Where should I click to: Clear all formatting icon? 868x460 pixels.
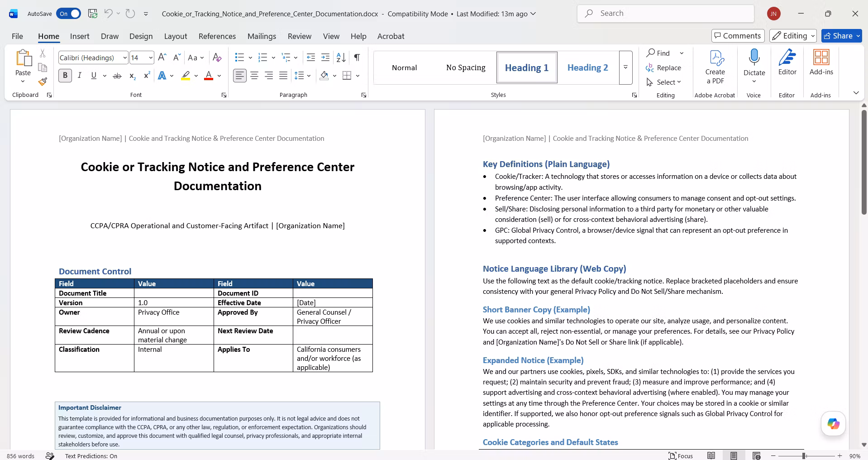pyautogui.click(x=217, y=57)
